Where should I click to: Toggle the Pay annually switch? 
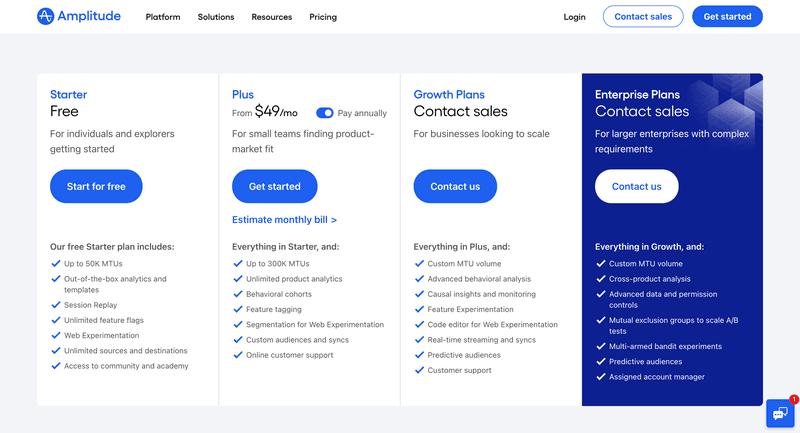(x=325, y=113)
